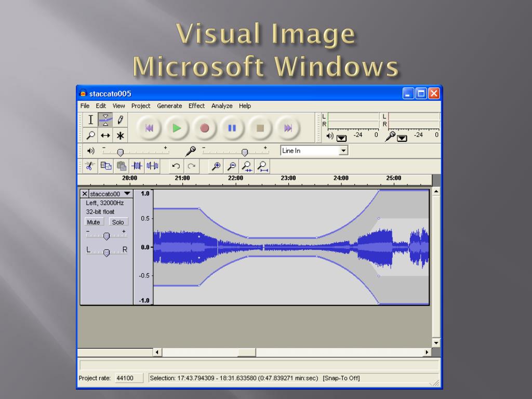532x399 pixels.
Task: Click the vertical scrollbar down arrow
Action: 436,343
